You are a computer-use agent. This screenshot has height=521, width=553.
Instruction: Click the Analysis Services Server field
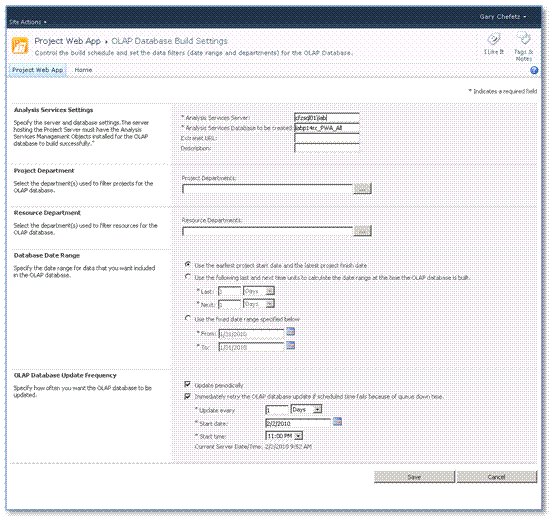pos(327,118)
